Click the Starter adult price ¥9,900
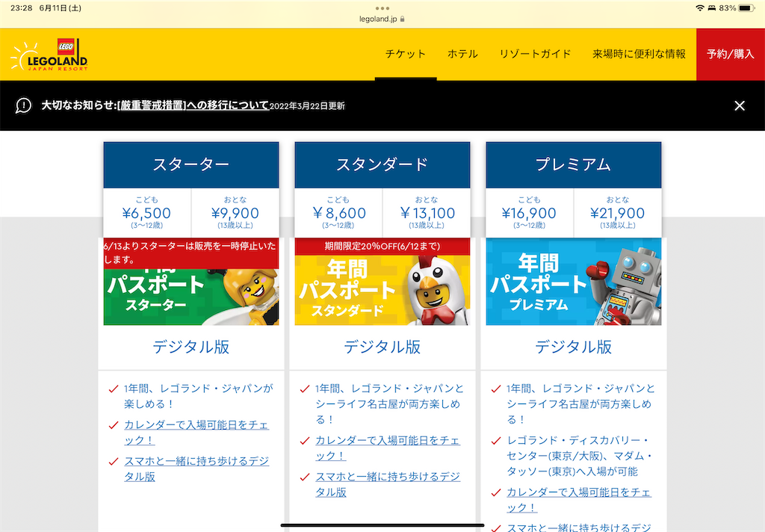Screen dimensions: 765x532 (x=235, y=213)
